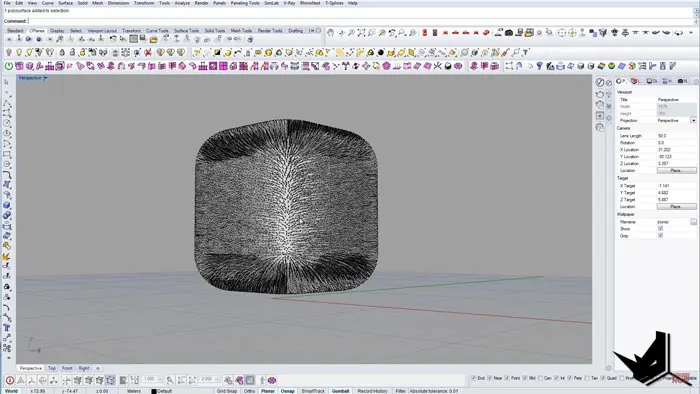The image size is (700, 394).
Task: Toggle Grid Snap in the status bar
Action: click(227, 391)
